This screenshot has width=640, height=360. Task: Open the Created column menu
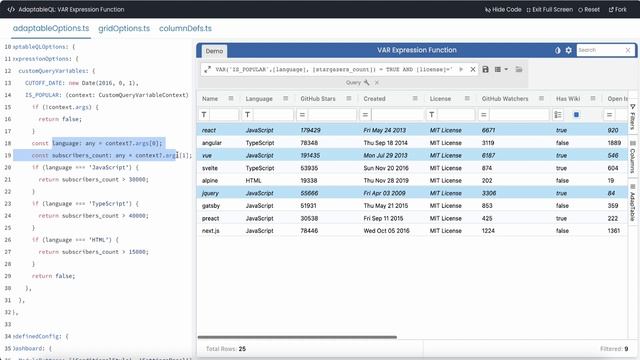[415, 98]
